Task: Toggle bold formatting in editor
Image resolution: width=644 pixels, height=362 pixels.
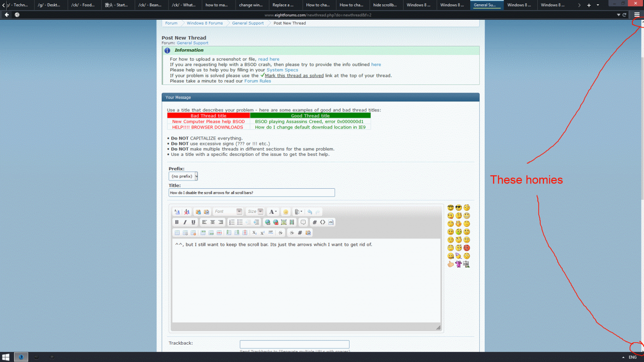Action: coord(177,222)
